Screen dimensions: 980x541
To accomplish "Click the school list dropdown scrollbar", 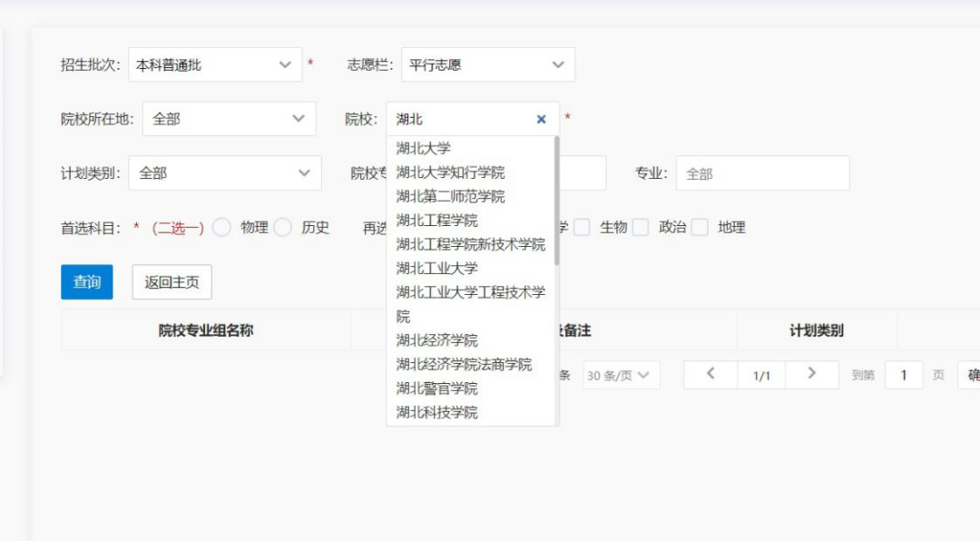I will pos(556,201).
